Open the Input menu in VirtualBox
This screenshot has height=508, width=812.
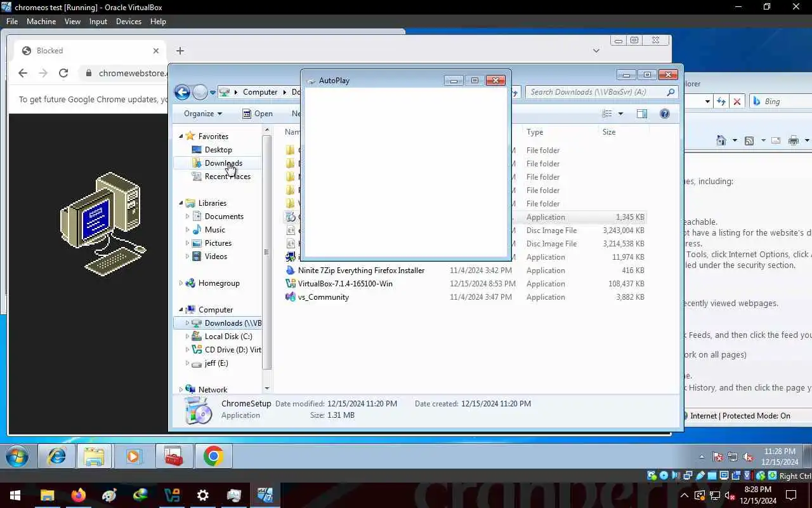(98, 22)
